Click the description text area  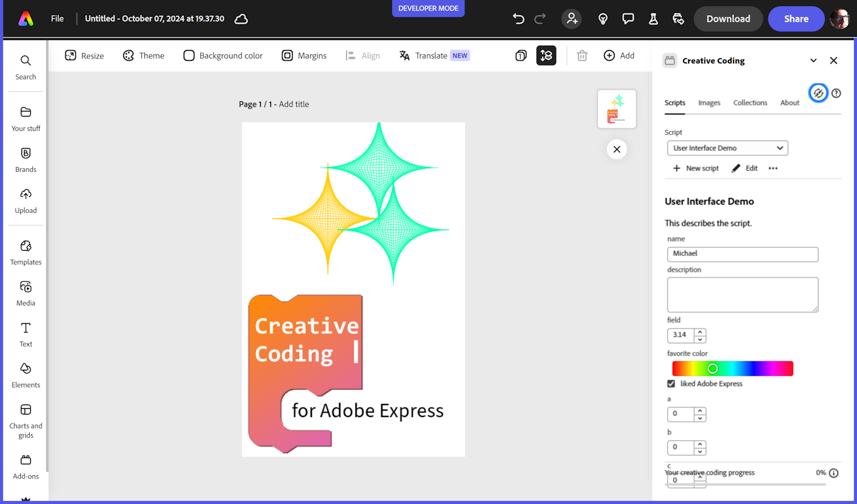click(743, 295)
